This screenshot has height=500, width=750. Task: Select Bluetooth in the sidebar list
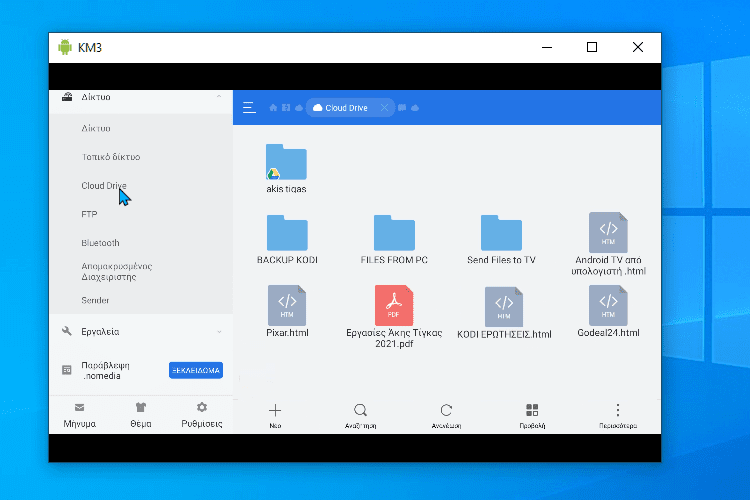100,243
